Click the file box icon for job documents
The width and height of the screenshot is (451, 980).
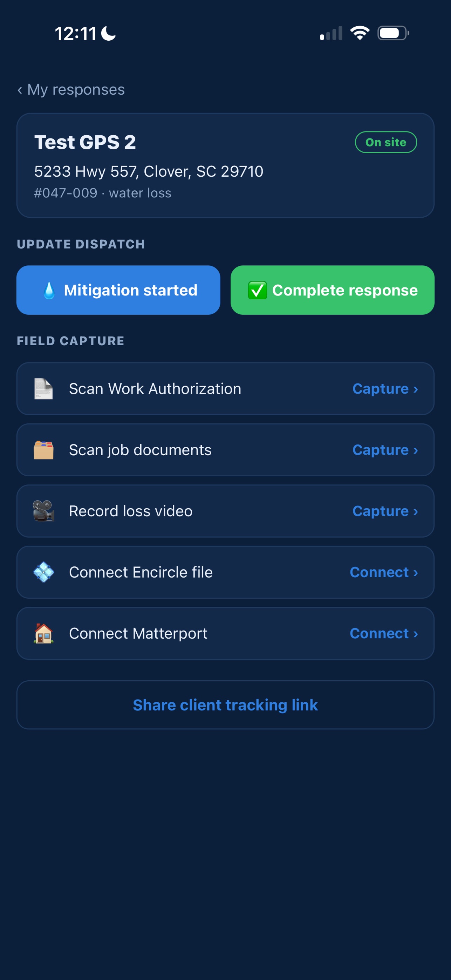(43, 450)
